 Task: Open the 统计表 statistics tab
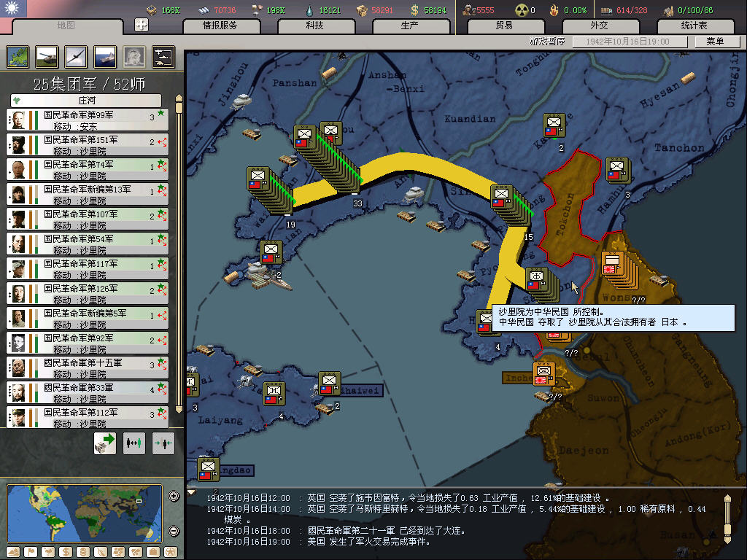(x=694, y=26)
